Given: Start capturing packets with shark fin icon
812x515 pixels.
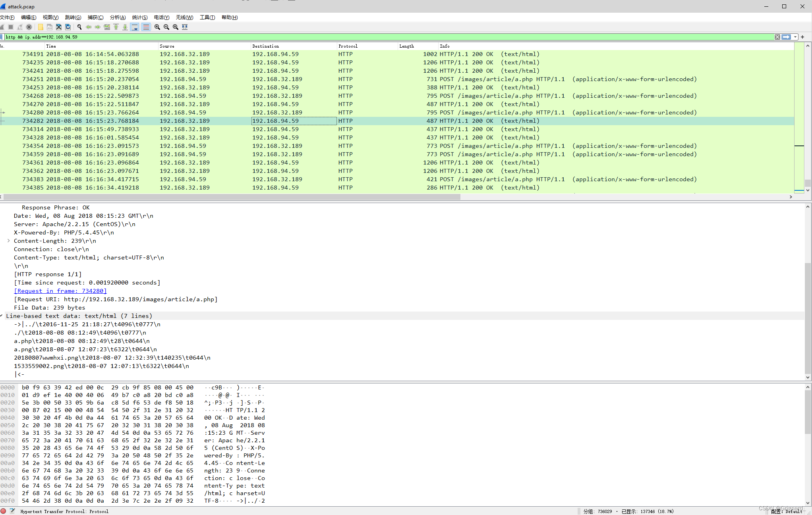Looking at the screenshot, I should click(x=2, y=27).
